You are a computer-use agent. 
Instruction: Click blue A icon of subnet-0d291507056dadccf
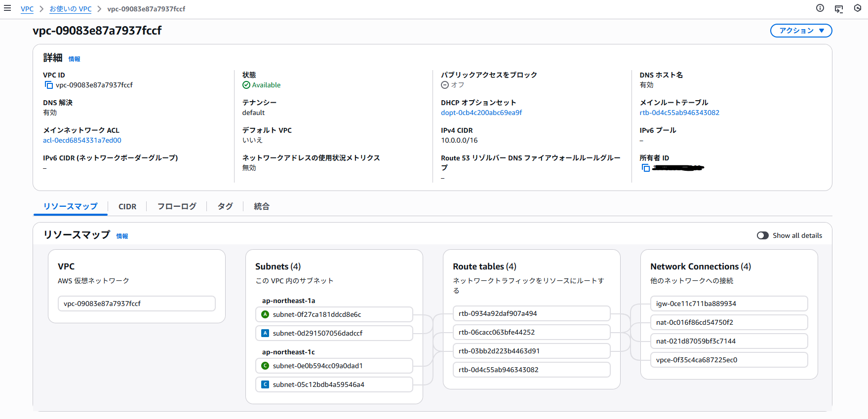(x=265, y=333)
